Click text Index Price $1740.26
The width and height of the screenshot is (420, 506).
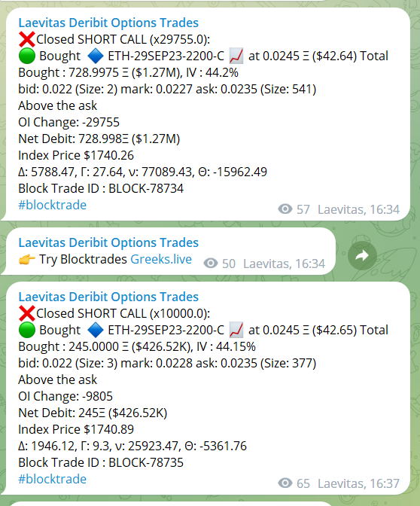pyautogui.click(x=76, y=155)
